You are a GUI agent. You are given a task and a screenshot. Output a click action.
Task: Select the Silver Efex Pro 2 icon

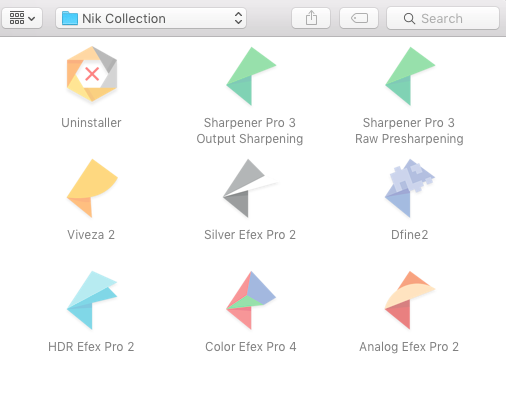[250, 188]
